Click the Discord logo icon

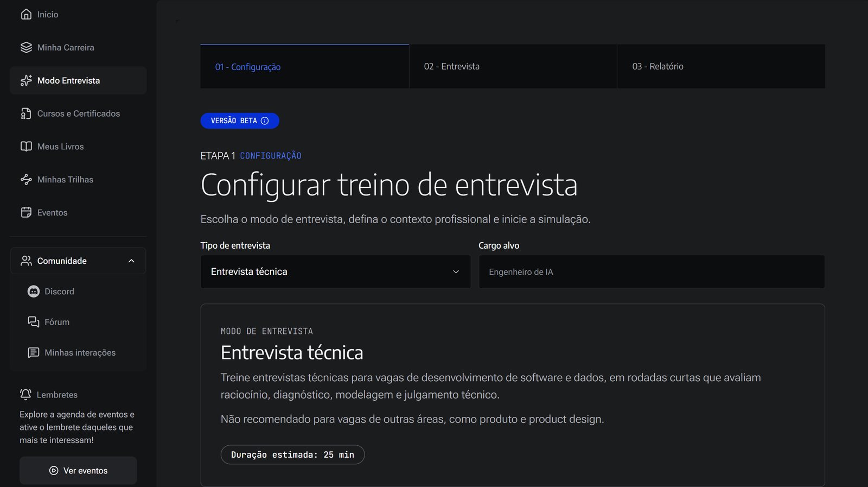[34, 292]
